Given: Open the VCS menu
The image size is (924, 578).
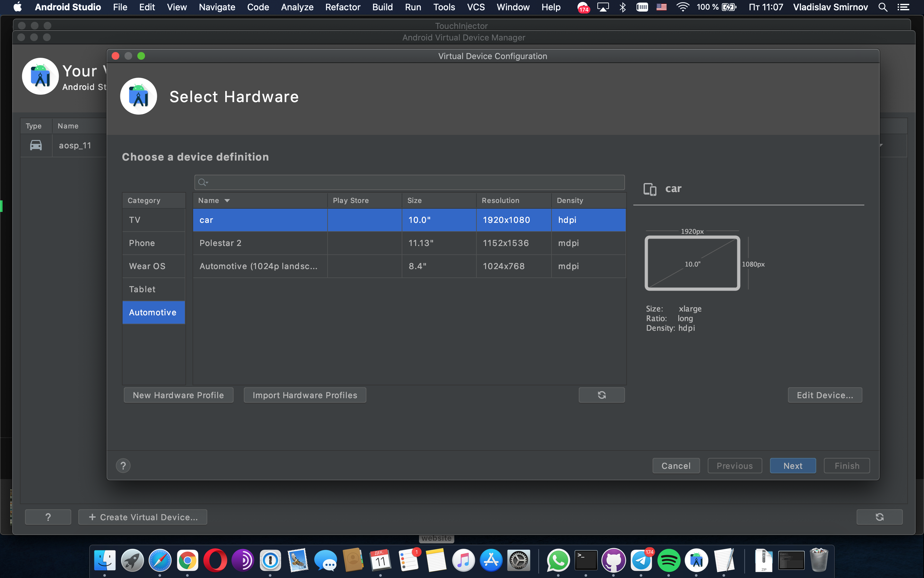Looking at the screenshot, I should 476,7.
